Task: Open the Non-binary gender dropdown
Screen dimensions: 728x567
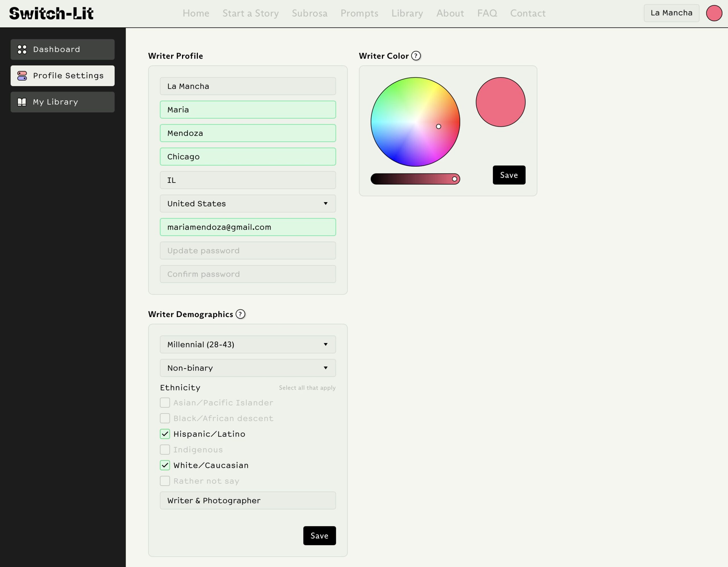Action: [x=248, y=368]
